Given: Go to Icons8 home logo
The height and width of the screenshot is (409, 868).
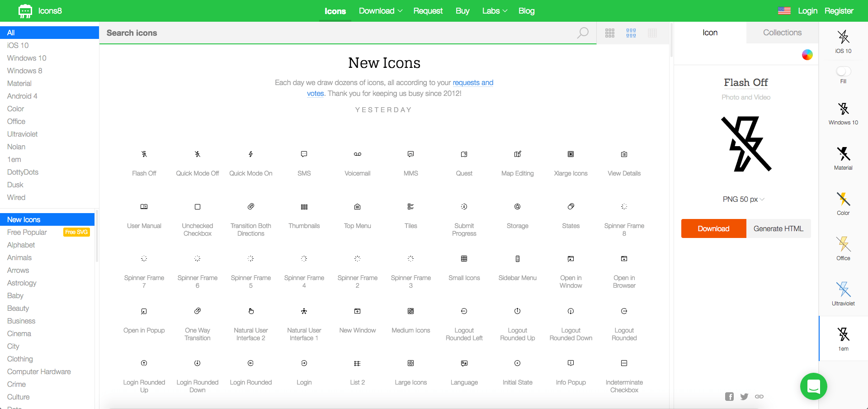Looking at the screenshot, I should (x=40, y=11).
